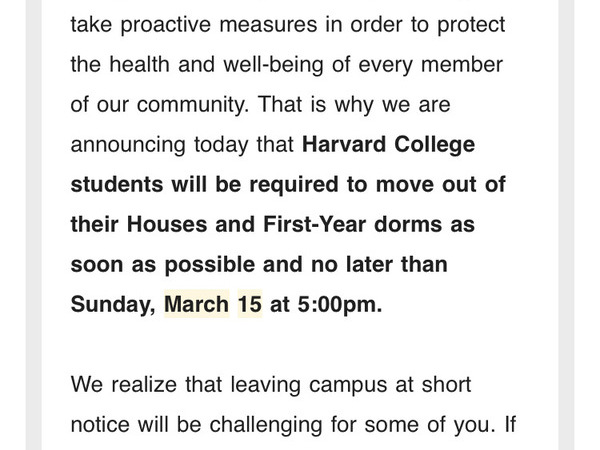Image resolution: width=600 pixels, height=450 pixels.
Task: Click the highlighted "March" date text
Action: 196,304
